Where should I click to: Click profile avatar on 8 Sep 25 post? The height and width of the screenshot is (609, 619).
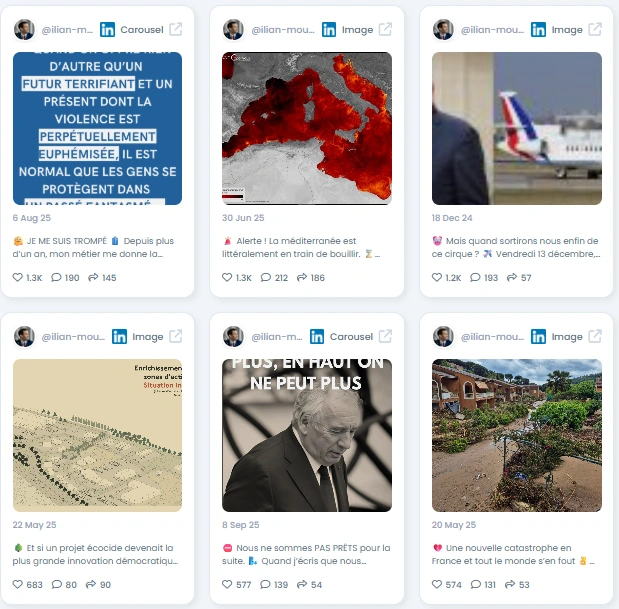[x=233, y=337]
